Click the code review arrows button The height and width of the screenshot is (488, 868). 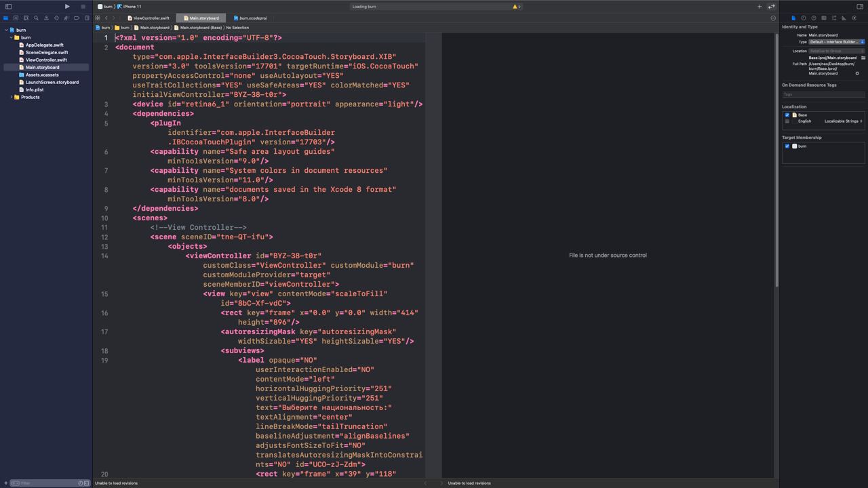[771, 6]
